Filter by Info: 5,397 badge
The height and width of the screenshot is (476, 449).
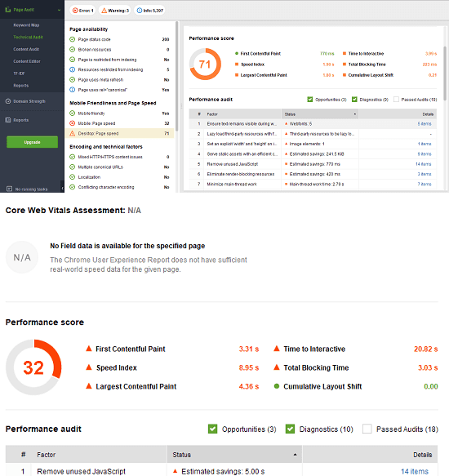(x=149, y=11)
